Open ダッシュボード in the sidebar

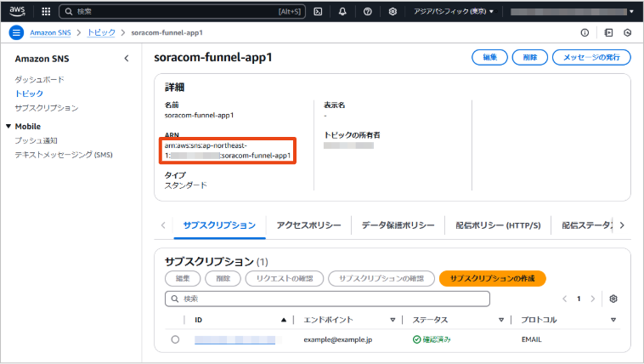coord(39,79)
